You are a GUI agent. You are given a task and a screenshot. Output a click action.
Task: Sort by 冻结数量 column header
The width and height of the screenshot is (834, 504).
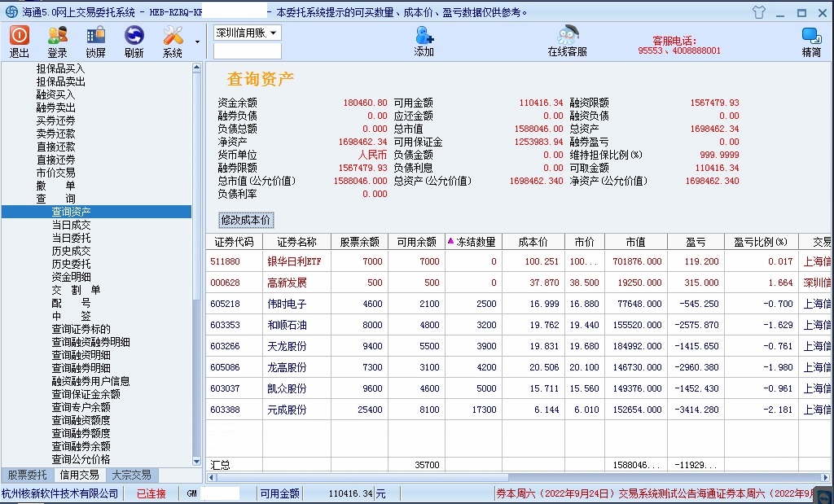pos(471,242)
